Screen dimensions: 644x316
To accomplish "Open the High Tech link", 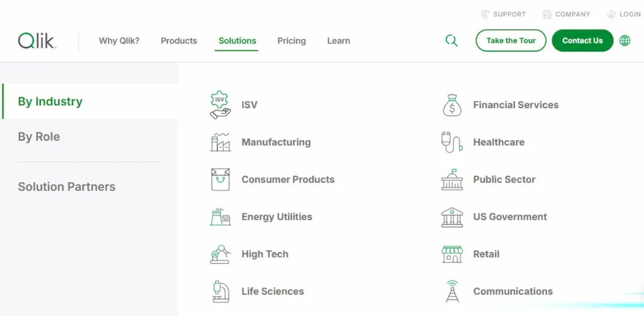I will 265,254.
